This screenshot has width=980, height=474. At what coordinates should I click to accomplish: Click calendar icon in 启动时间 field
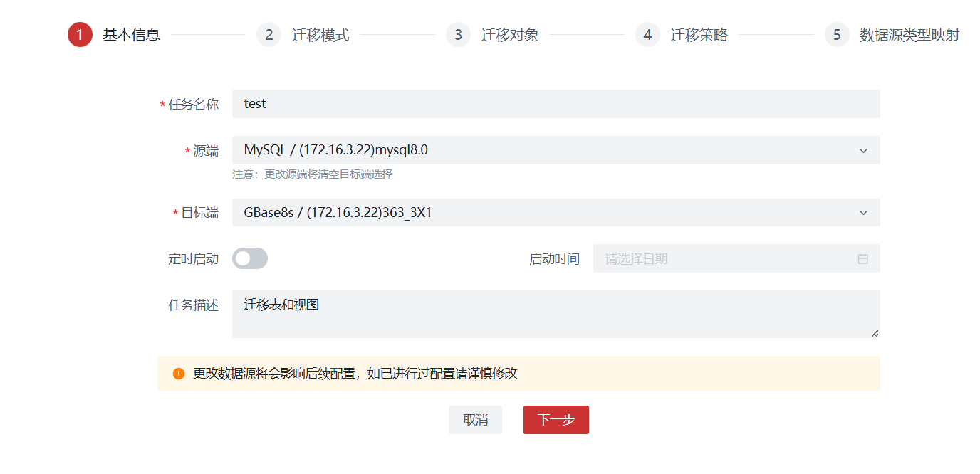tap(862, 259)
